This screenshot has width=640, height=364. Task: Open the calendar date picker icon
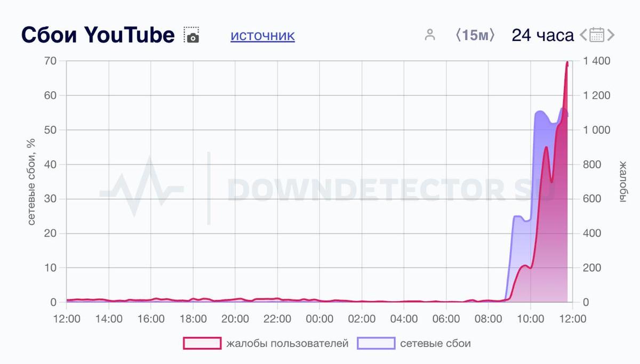tap(597, 35)
